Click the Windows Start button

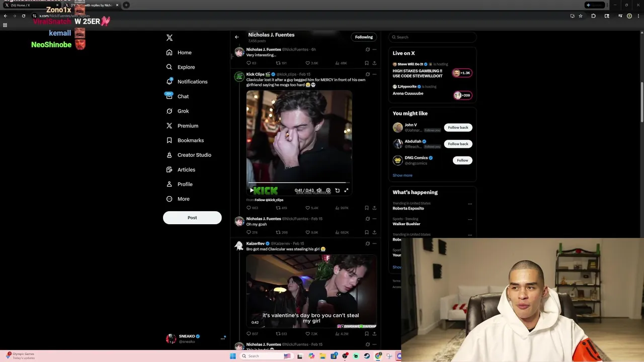232,356
